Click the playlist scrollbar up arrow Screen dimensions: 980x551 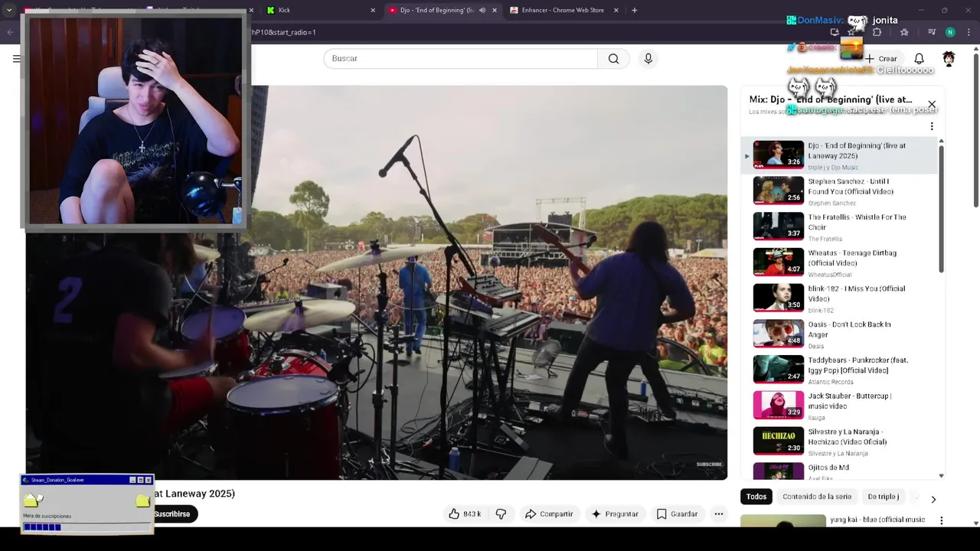click(x=941, y=141)
